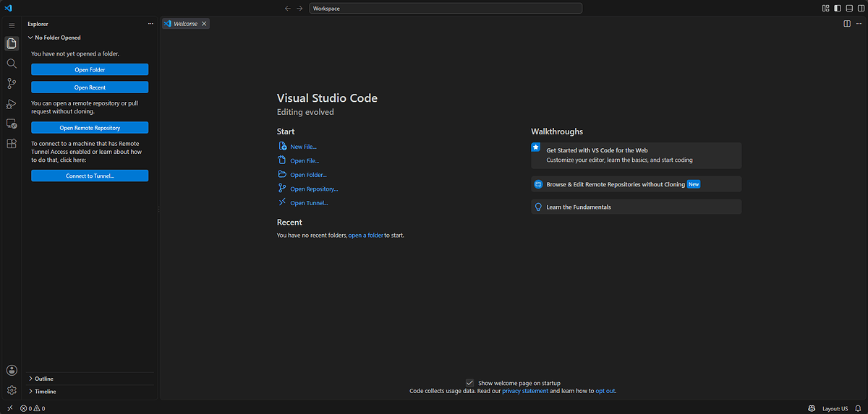Click the opt out link

pos(605,391)
